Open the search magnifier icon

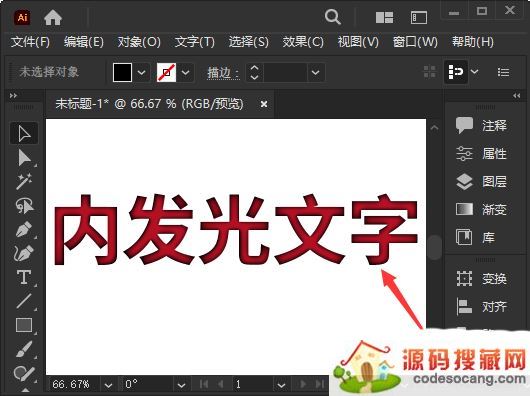pyautogui.click(x=333, y=17)
